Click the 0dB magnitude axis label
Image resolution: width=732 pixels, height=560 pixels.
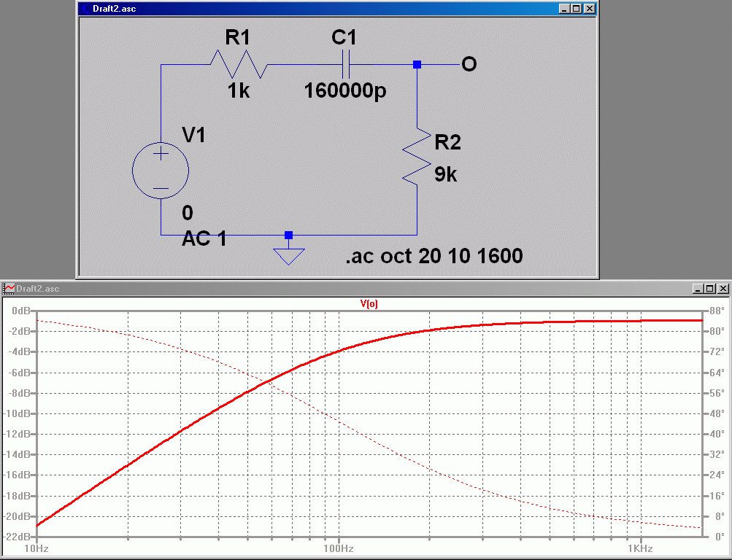(x=21, y=311)
